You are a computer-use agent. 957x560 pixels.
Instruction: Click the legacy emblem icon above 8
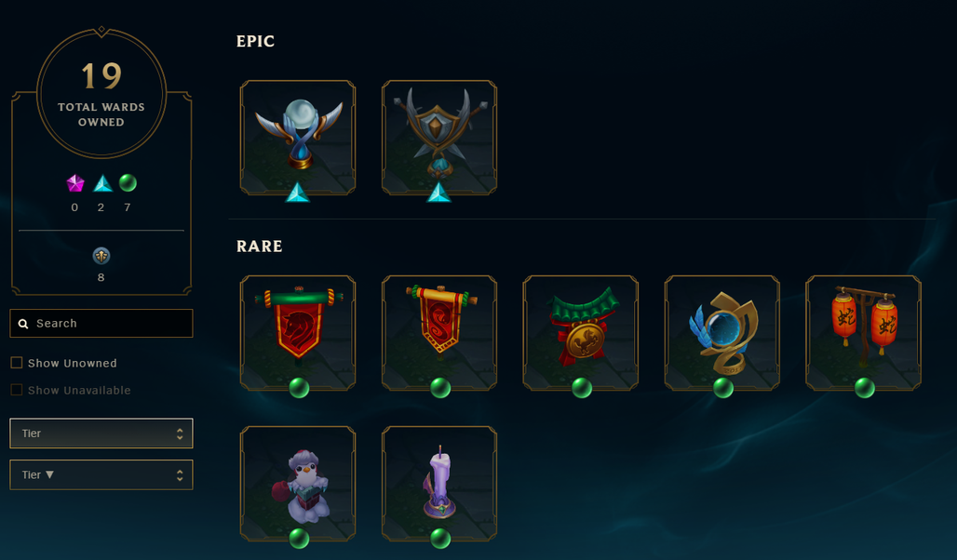tap(101, 256)
